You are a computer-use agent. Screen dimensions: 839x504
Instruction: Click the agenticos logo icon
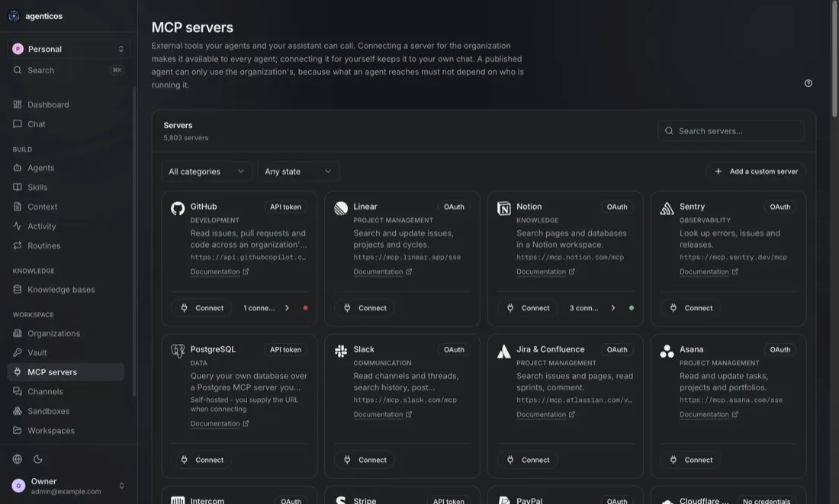pos(14,16)
